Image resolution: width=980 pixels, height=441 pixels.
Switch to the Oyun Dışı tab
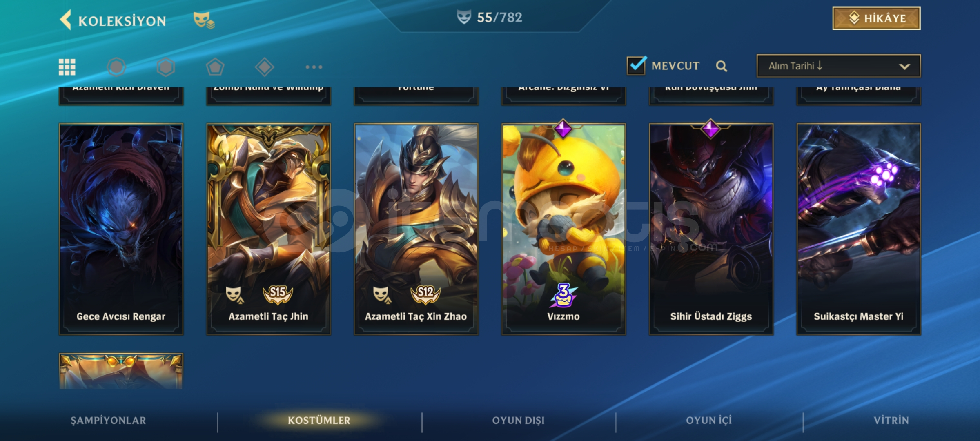pos(518,421)
